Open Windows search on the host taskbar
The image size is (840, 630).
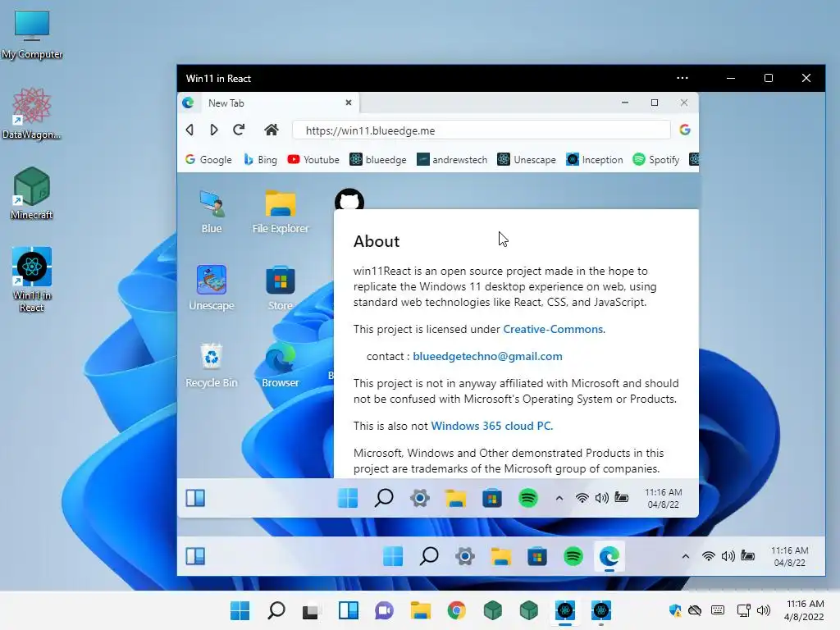pos(276,610)
